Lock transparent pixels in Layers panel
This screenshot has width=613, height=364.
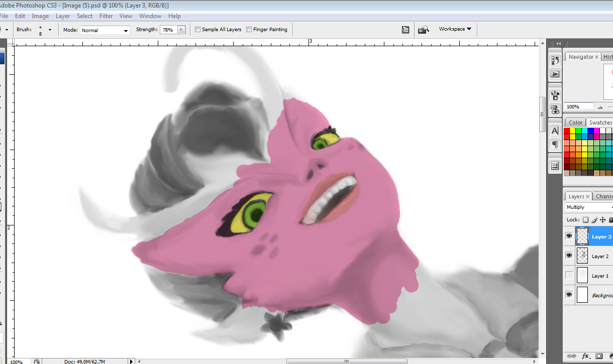point(586,220)
